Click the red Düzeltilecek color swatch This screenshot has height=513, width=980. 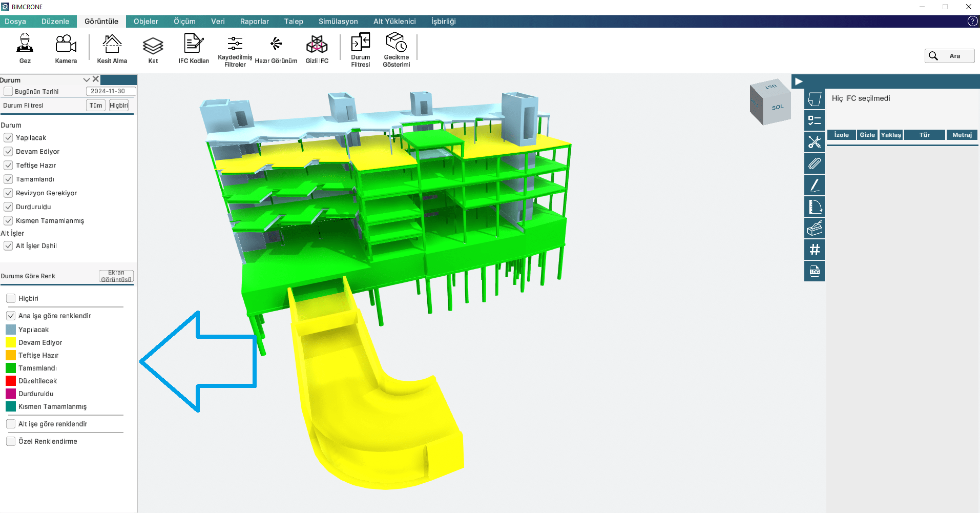click(11, 381)
